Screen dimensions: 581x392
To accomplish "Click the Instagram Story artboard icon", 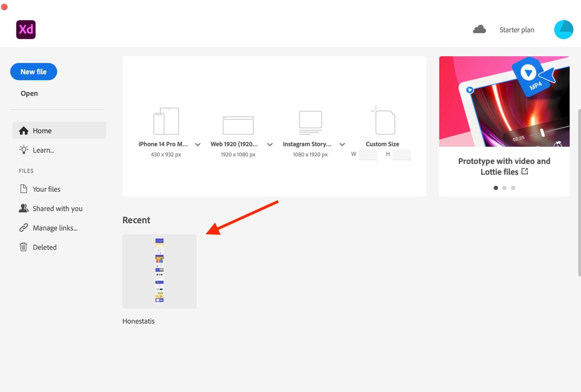I will tap(310, 122).
